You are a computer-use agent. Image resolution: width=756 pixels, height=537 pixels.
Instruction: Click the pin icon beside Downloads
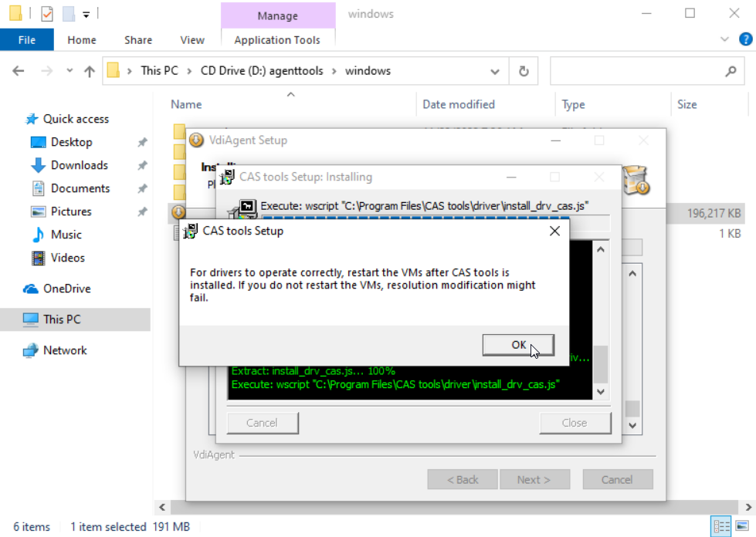tap(142, 165)
